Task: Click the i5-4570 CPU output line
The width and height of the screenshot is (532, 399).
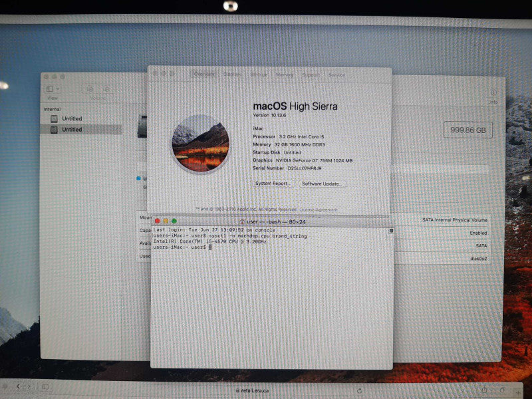Action: click(209, 241)
